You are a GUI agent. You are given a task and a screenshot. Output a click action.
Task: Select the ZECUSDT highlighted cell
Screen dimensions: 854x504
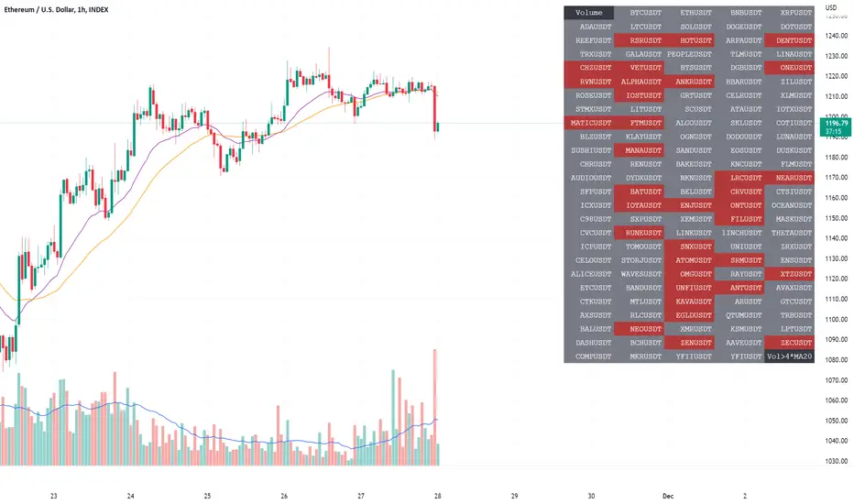789,343
